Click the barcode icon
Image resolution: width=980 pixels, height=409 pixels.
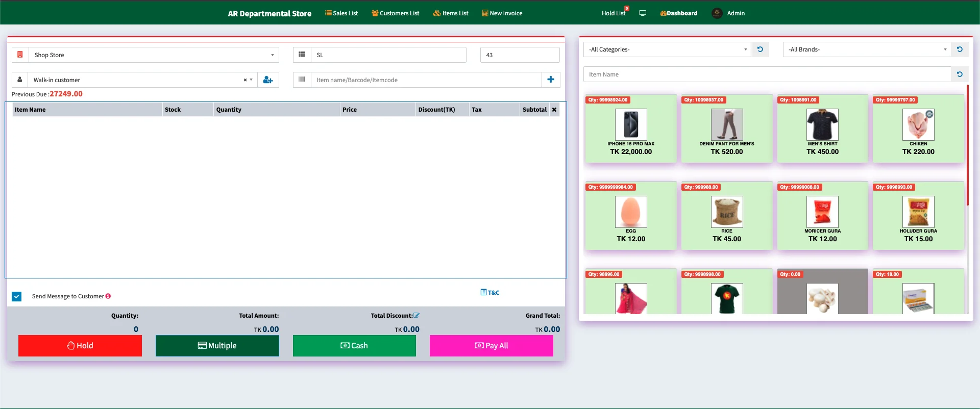tap(302, 80)
